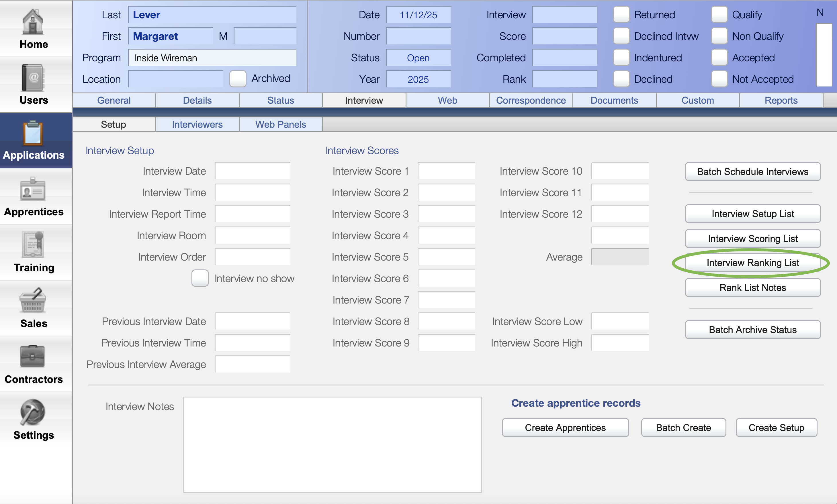
Task: Click the Date field 11/12/25
Action: [418, 15]
